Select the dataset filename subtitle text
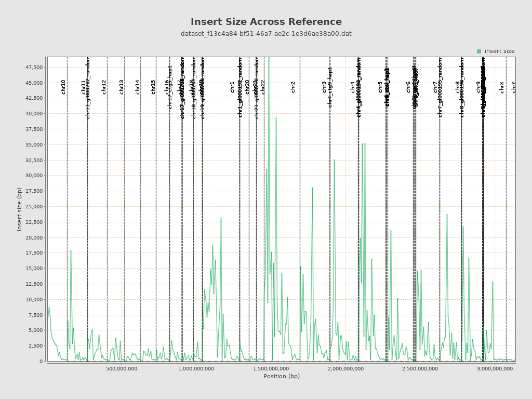This screenshot has width=532, height=399. 266,34
